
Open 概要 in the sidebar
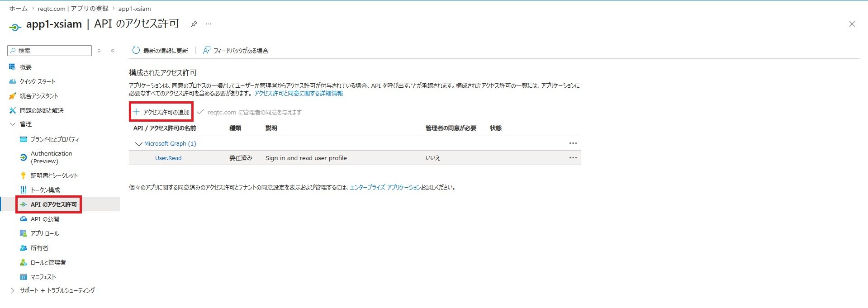click(x=26, y=67)
